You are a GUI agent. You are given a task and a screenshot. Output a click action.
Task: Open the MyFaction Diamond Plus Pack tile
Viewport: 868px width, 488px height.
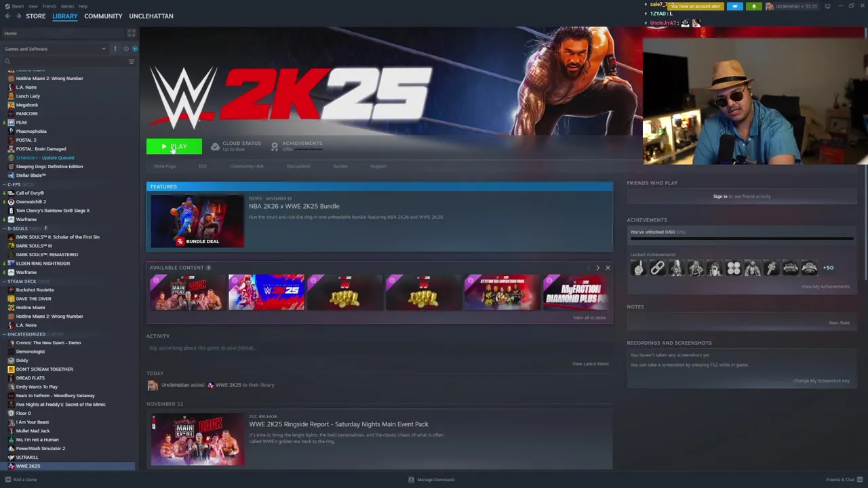tap(576, 292)
